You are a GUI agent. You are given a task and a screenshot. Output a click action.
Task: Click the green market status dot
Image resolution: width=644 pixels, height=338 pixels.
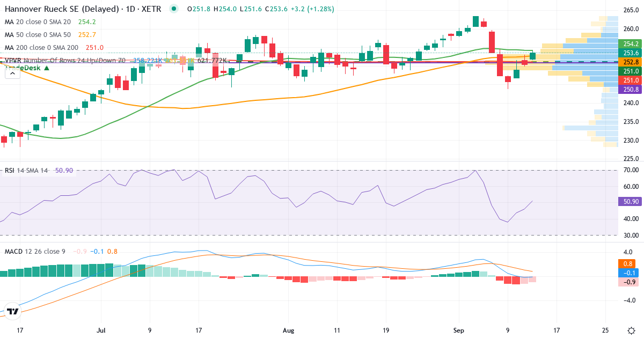(x=173, y=9)
